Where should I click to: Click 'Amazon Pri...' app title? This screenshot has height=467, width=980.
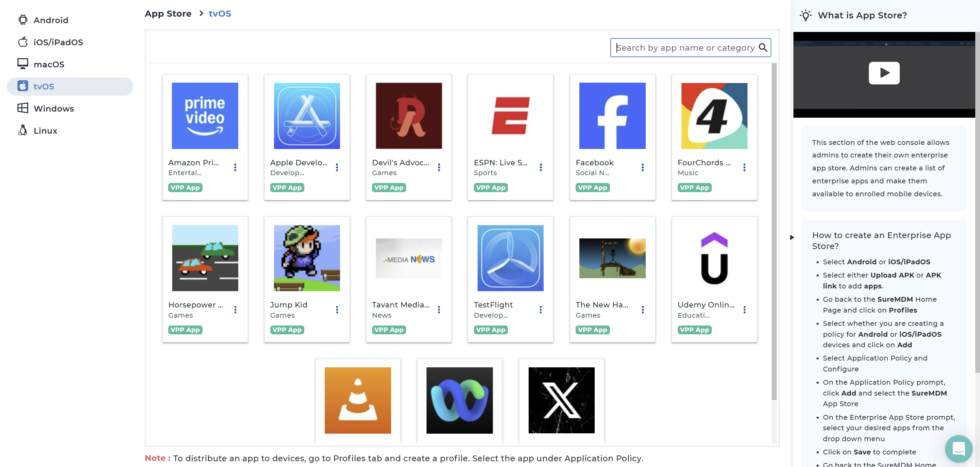tap(193, 162)
